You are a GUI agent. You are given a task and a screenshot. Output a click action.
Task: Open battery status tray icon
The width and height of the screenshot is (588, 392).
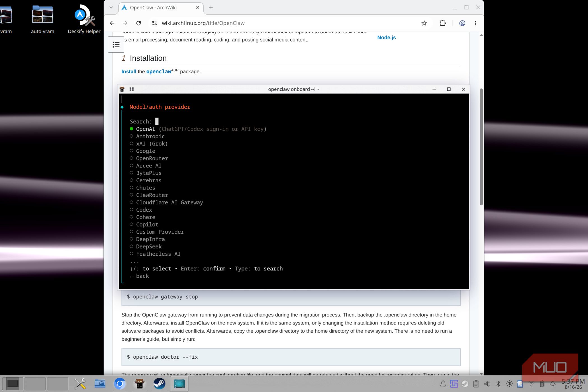tap(542, 384)
